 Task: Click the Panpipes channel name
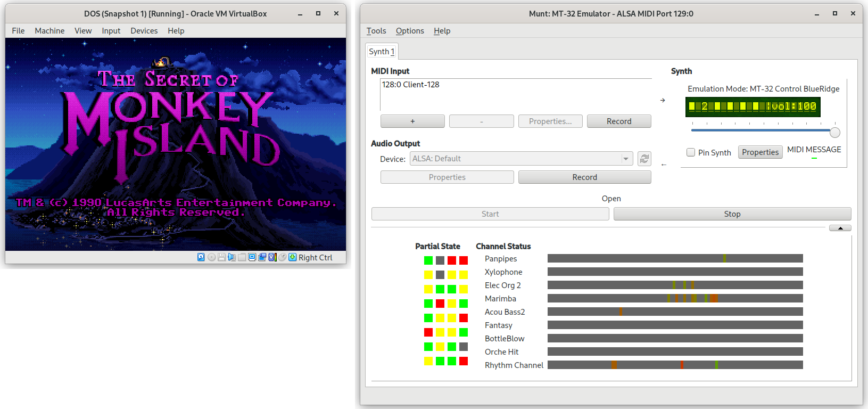pyautogui.click(x=501, y=259)
